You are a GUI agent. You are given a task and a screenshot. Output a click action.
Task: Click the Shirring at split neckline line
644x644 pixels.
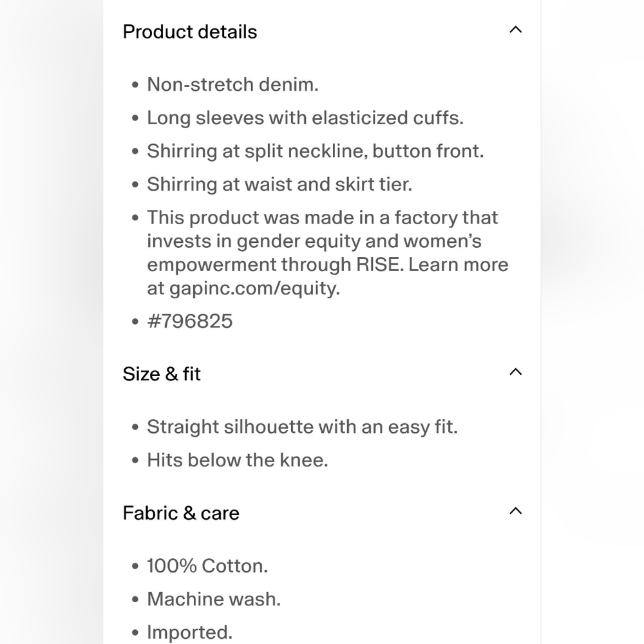[316, 151]
